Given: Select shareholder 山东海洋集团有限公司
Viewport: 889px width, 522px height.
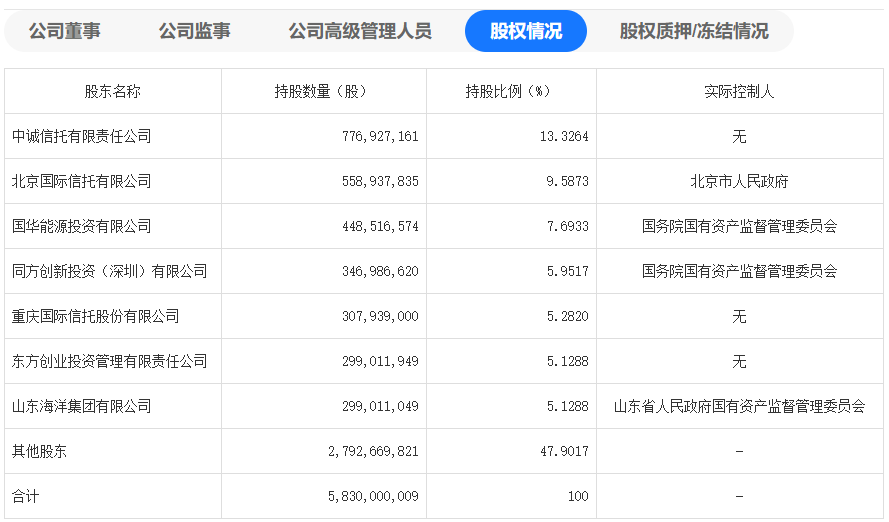Looking at the screenshot, I should [82, 406].
